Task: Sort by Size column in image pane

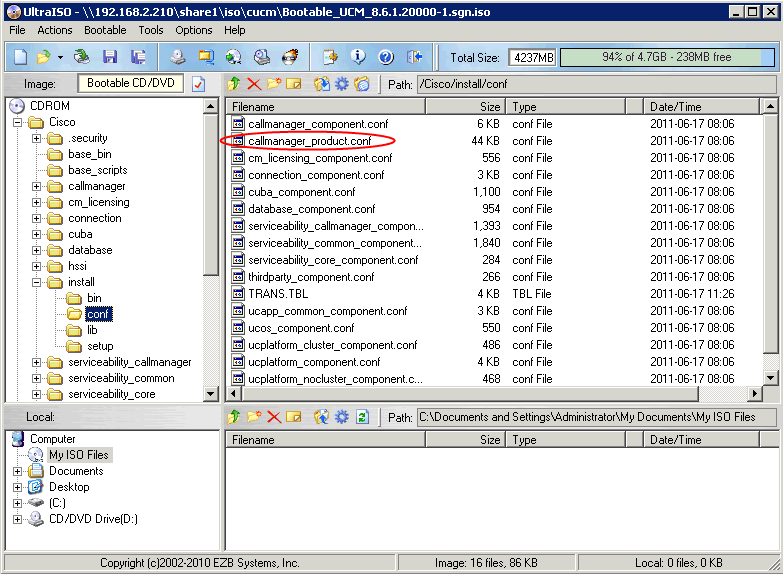Action: pos(465,106)
